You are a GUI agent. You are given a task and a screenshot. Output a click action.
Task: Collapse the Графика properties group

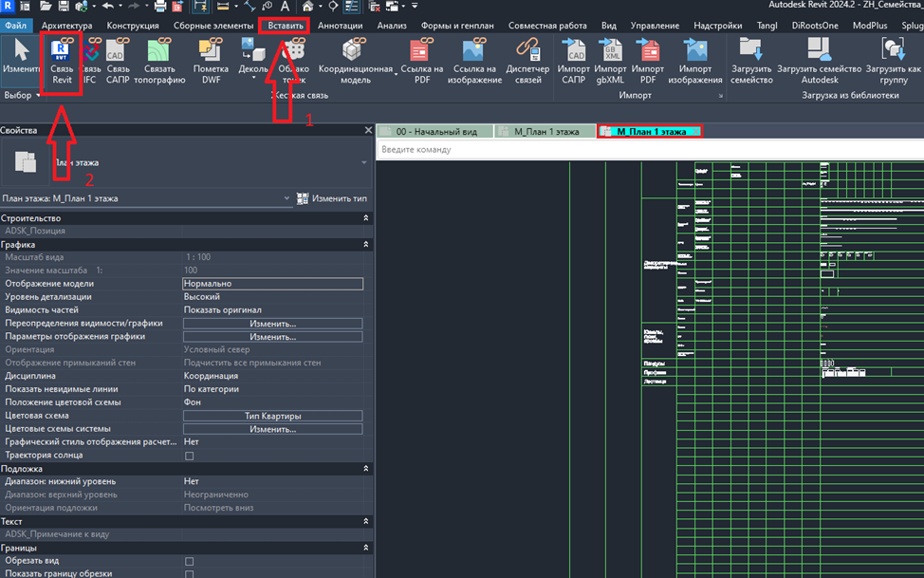pos(366,244)
